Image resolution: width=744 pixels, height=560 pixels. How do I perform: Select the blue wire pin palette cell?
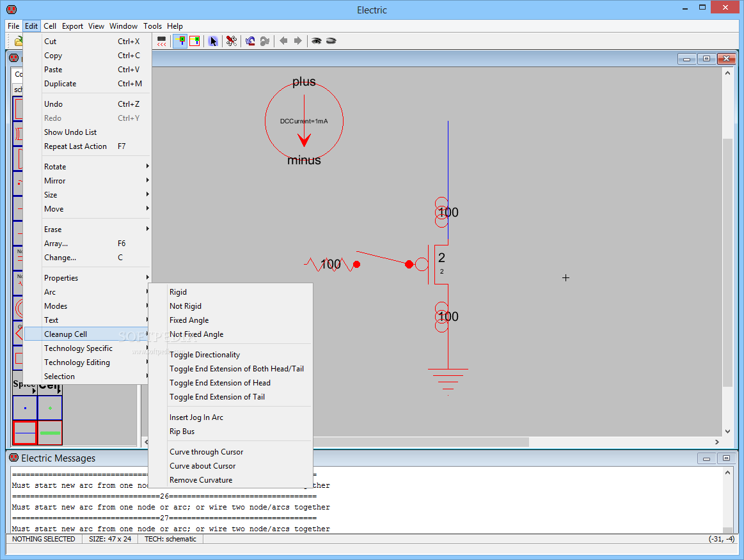(x=25, y=408)
